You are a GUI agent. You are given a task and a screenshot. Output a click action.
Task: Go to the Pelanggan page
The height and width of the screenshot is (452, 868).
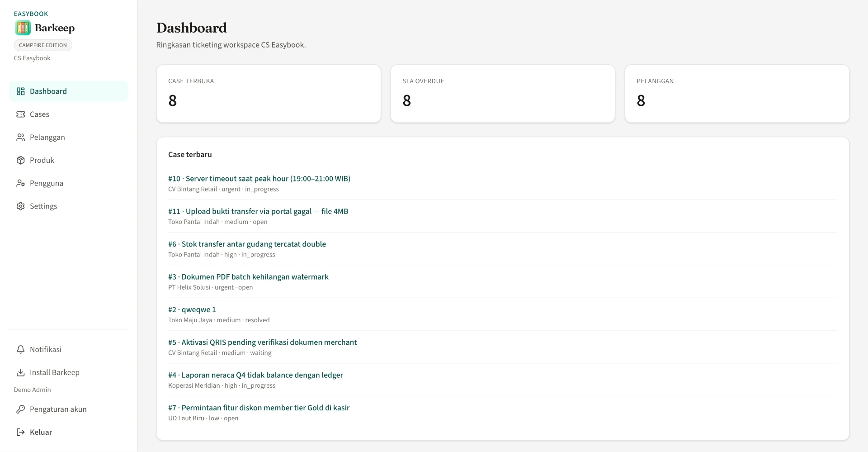click(68, 137)
